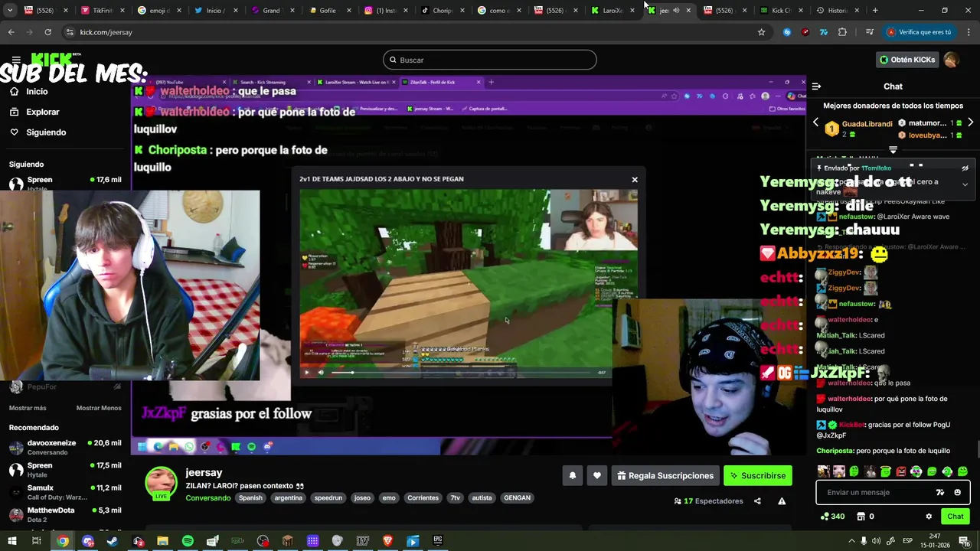Open the browser extensions puzzle icon

(842, 32)
